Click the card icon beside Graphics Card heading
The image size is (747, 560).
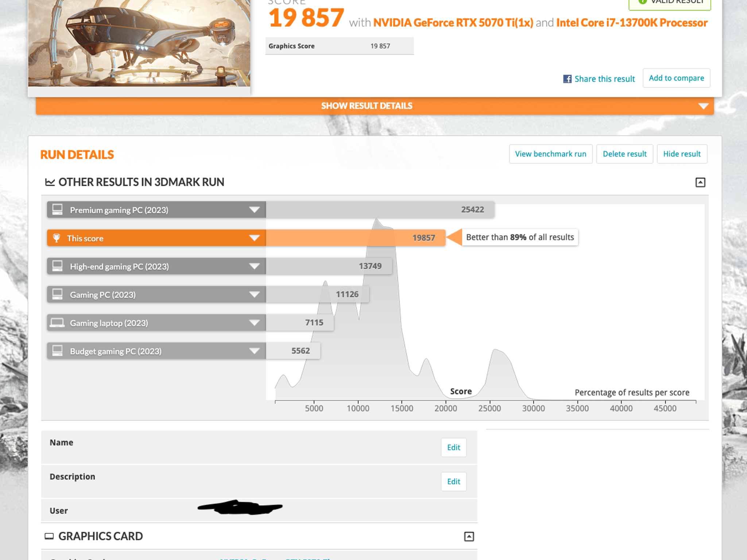[x=49, y=536]
